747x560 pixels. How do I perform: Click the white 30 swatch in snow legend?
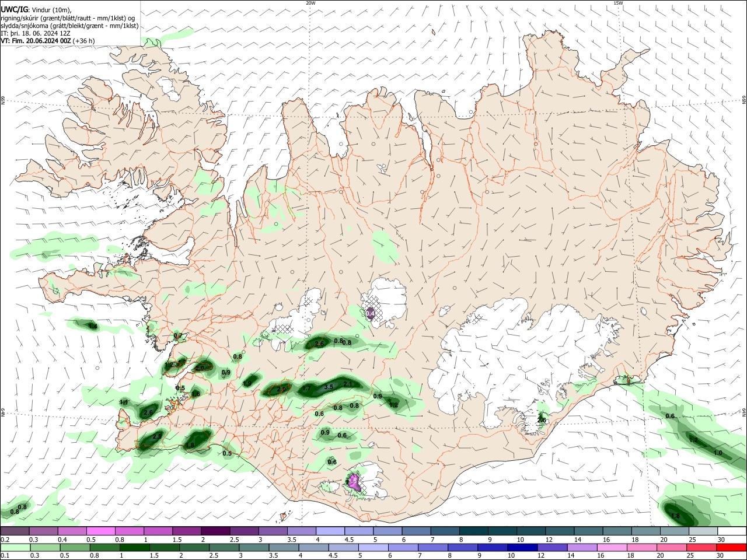coord(731,531)
